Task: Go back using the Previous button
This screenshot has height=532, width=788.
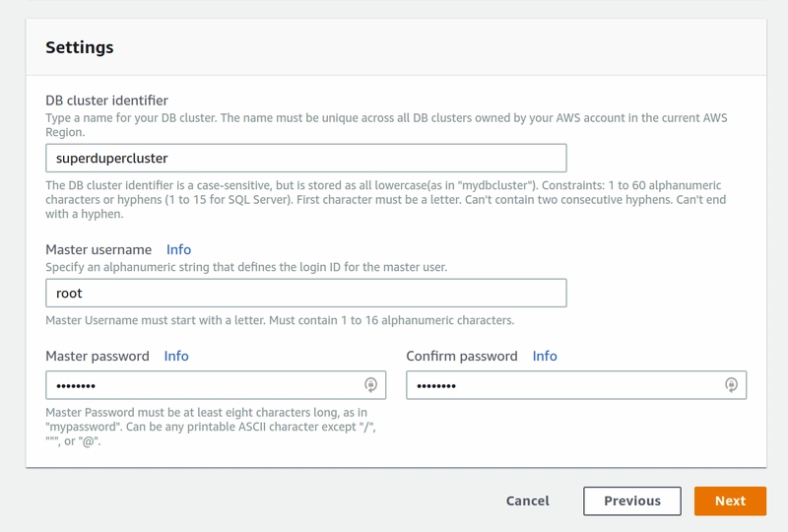Action: 632,500
